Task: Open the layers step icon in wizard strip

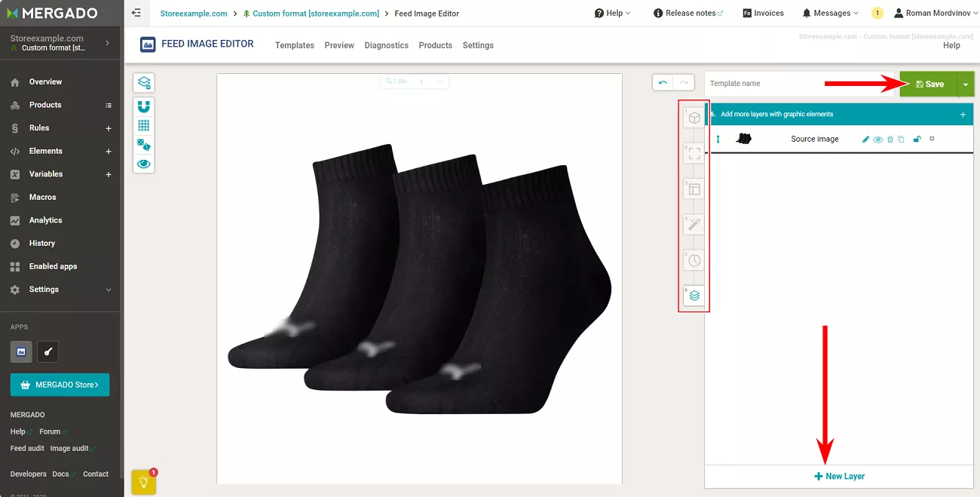Action: 694,296
